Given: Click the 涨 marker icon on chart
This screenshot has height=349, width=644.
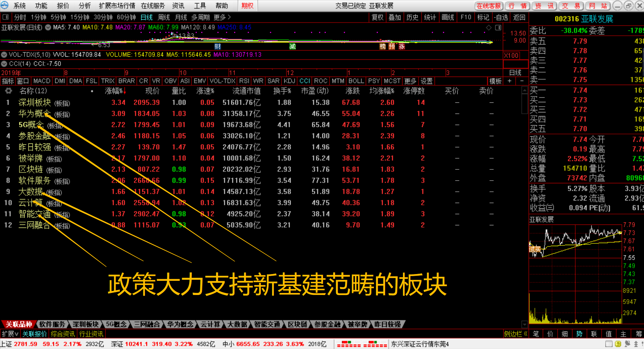Looking at the screenshot, I should [402, 47].
